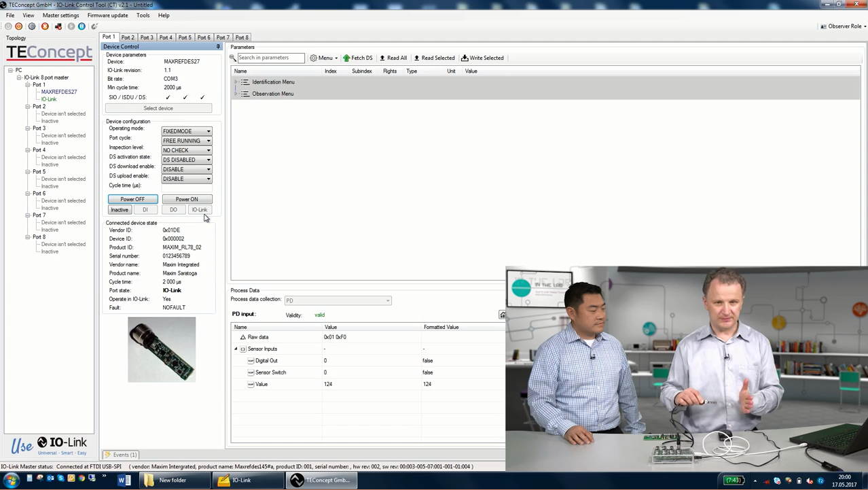Click the Events panel icon at bottom

(x=107, y=455)
